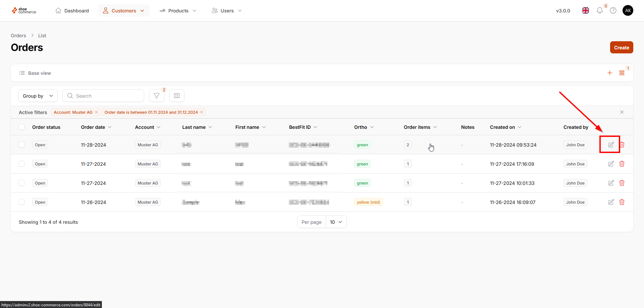Click the Order status column header

click(46, 127)
